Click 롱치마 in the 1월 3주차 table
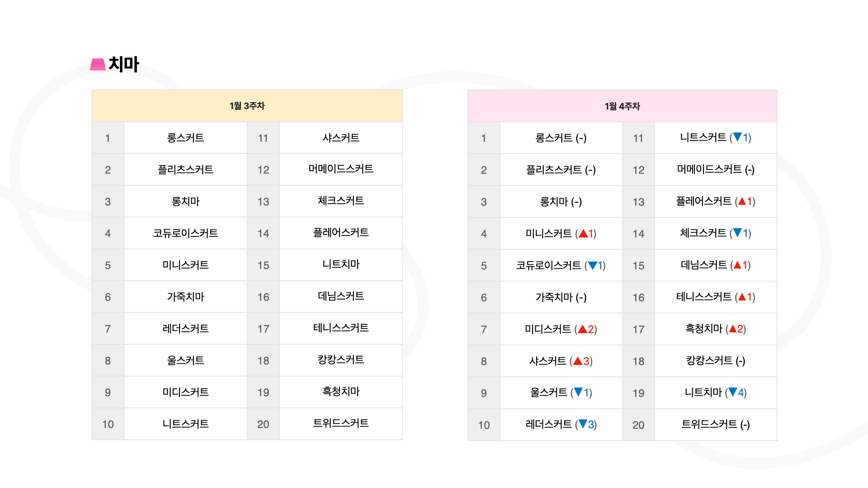Image resolution: width=868 pixels, height=488 pixels. [x=185, y=202]
